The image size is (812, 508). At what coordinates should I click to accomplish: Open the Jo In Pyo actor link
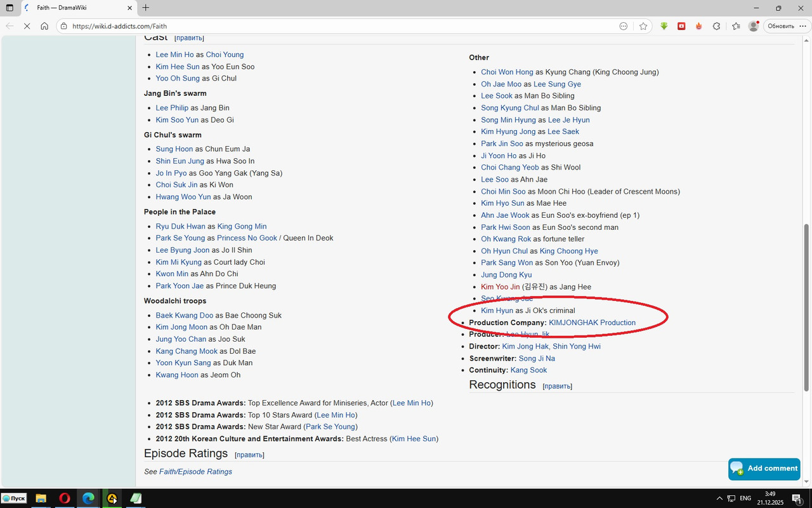pyautogui.click(x=171, y=173)
